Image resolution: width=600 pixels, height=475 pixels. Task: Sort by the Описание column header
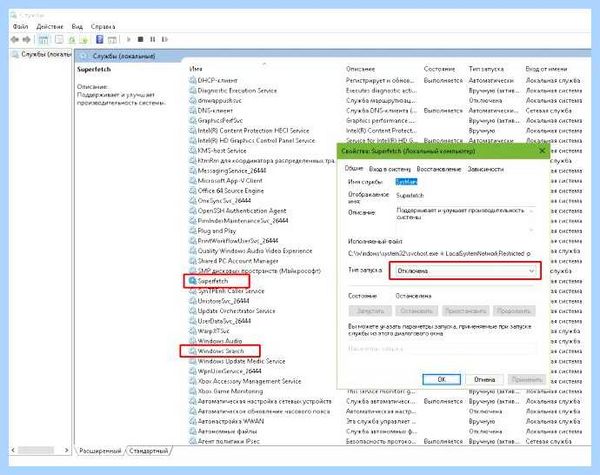point(360,69)
